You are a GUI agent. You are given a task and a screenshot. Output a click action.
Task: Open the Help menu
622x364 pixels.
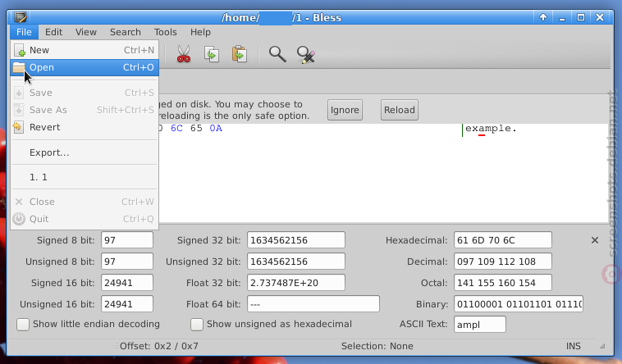200,32
